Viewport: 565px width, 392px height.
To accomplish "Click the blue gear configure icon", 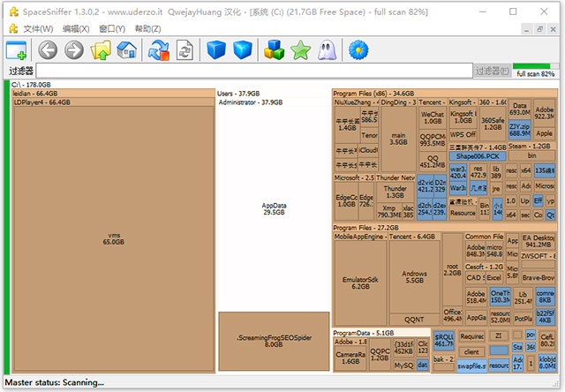I will click(x=358, y=51).
